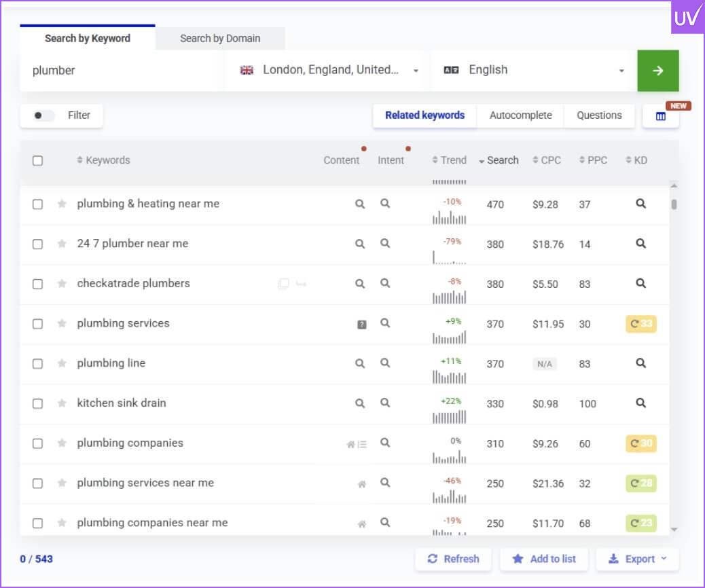
Task: Click the Add to list button
Action: tap(543, 559)
